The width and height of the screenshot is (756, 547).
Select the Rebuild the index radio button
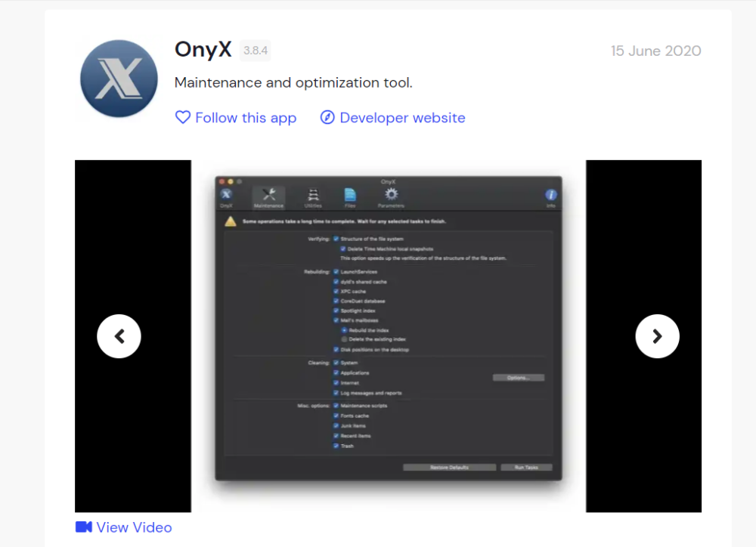point(344,330)
